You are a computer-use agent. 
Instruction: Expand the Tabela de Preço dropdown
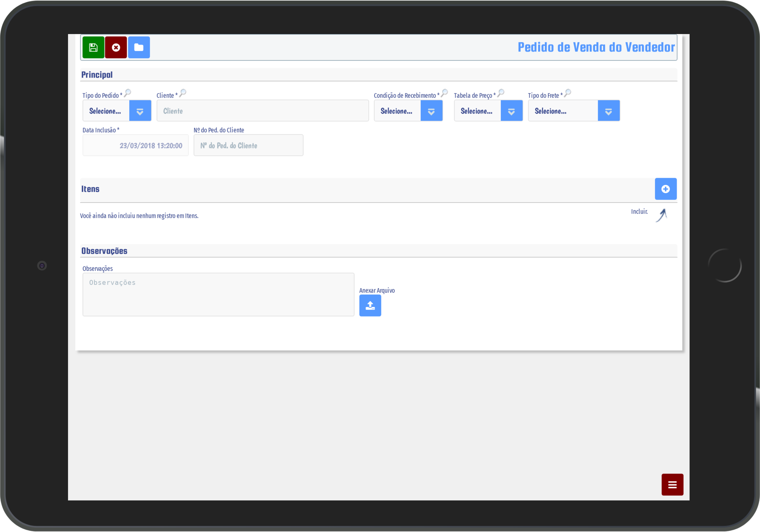click(x=511, y=111)
